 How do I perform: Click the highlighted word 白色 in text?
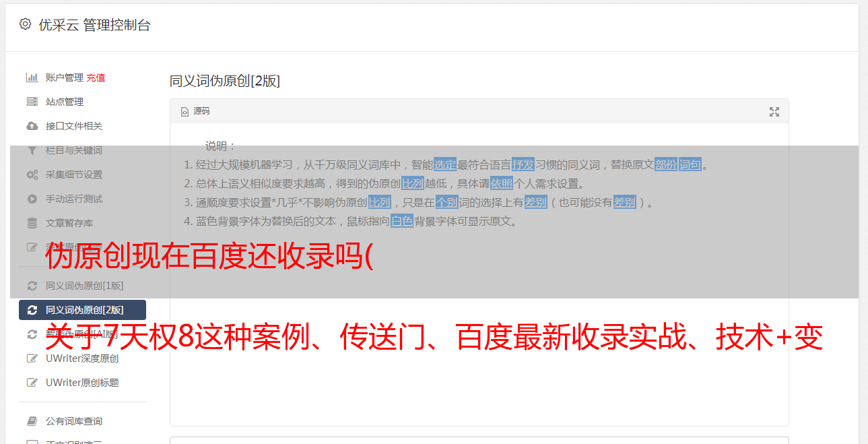pos(402,221)
